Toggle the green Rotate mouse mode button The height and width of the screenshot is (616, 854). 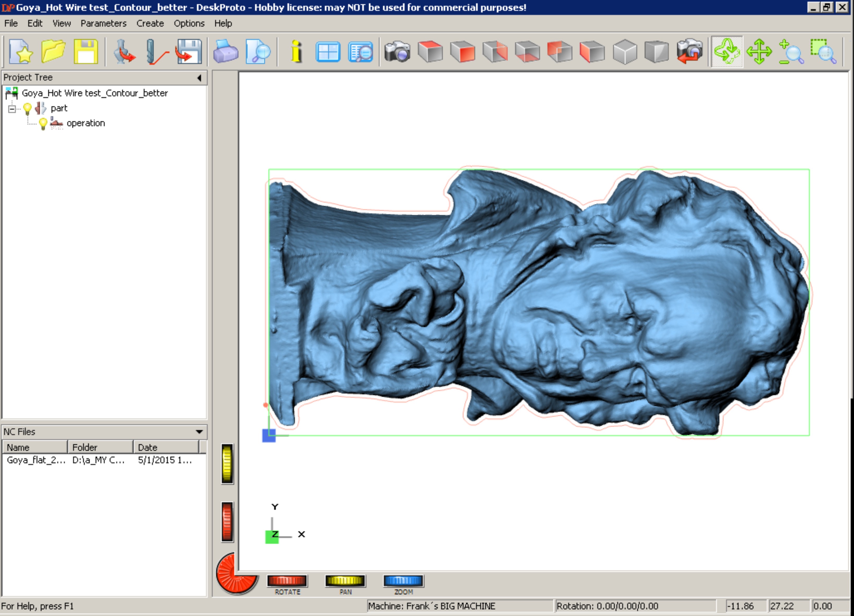(727, 52)
